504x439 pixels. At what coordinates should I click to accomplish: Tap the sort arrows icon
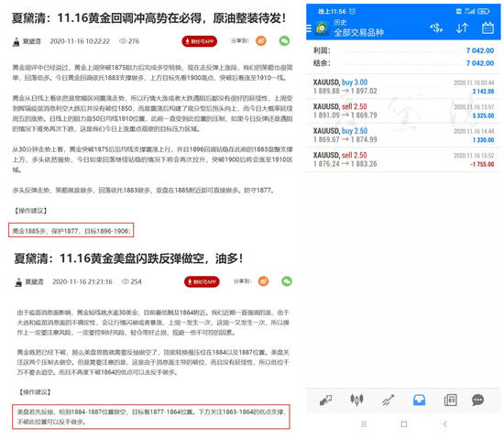tap(462, 28)
